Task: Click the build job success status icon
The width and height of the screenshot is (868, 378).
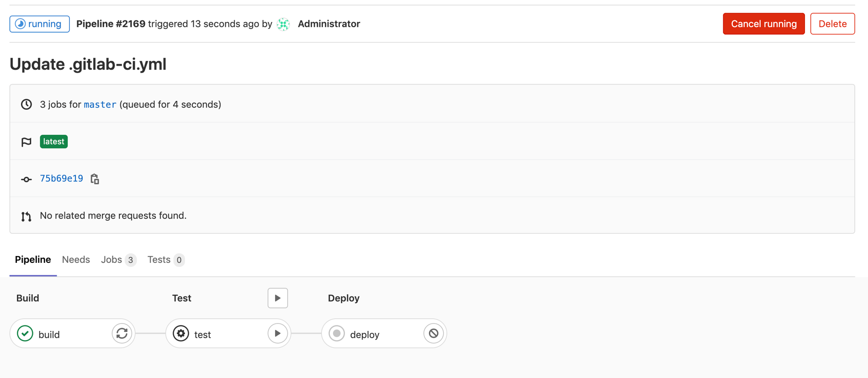Action: (25, 334)
